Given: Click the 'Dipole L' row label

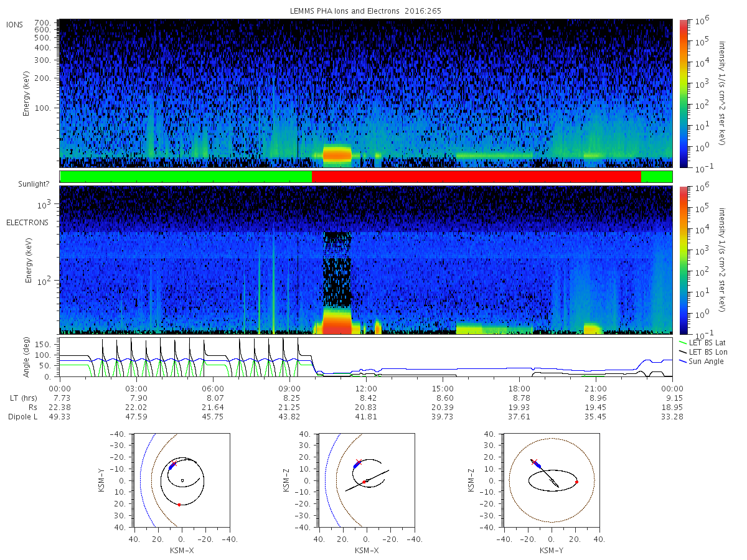Looking at the screenshot, I should pos(22,416).
